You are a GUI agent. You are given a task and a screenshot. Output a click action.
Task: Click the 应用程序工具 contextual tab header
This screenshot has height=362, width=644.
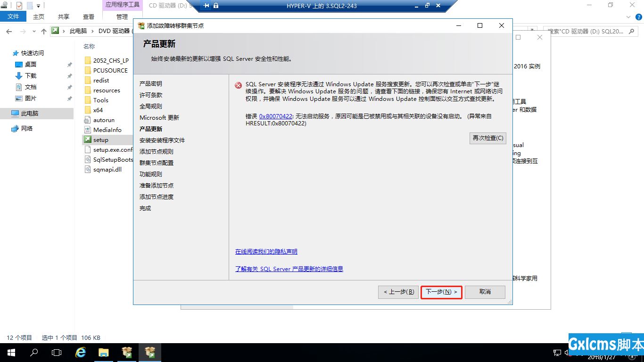click(122, 5)
